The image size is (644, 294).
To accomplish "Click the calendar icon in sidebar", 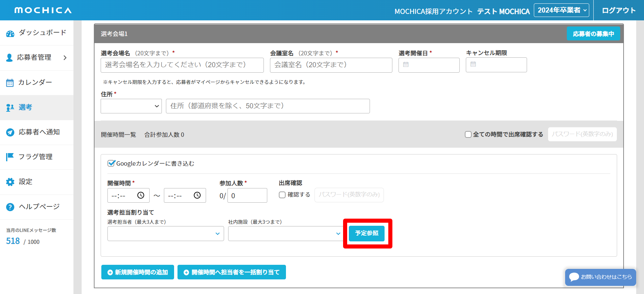I will click(10, 83).
